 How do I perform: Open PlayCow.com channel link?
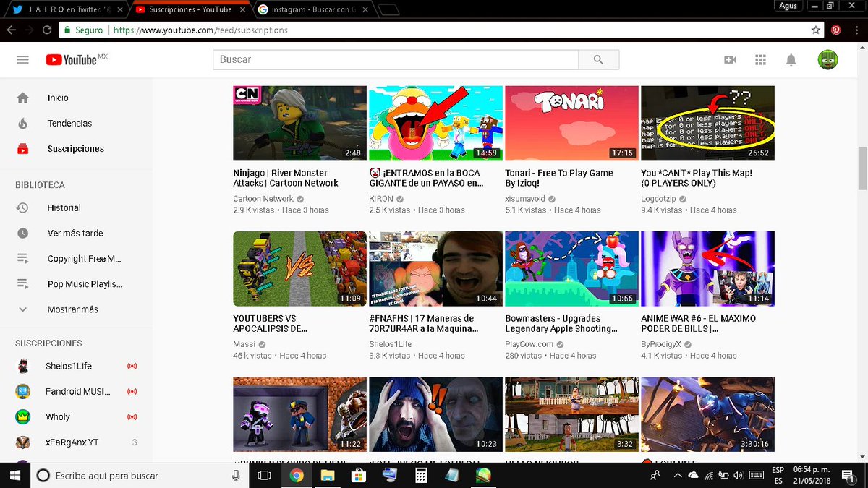point(529,344)
